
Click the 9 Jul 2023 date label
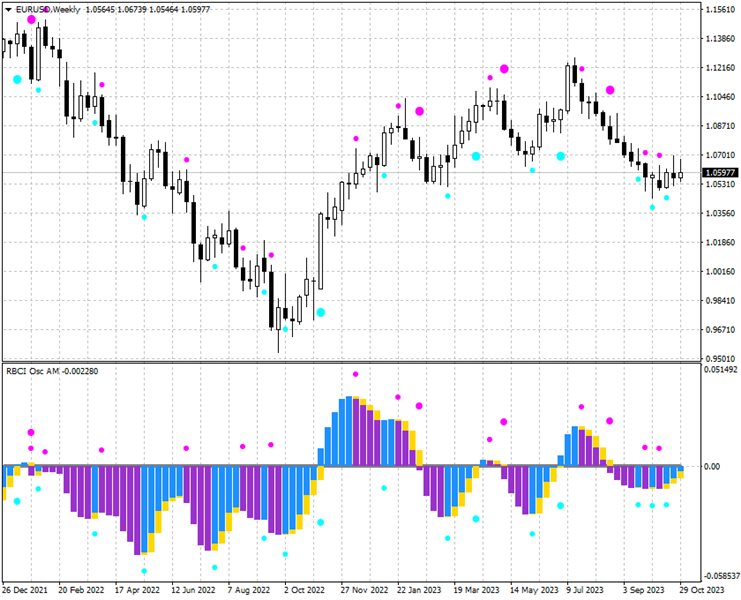586,590
